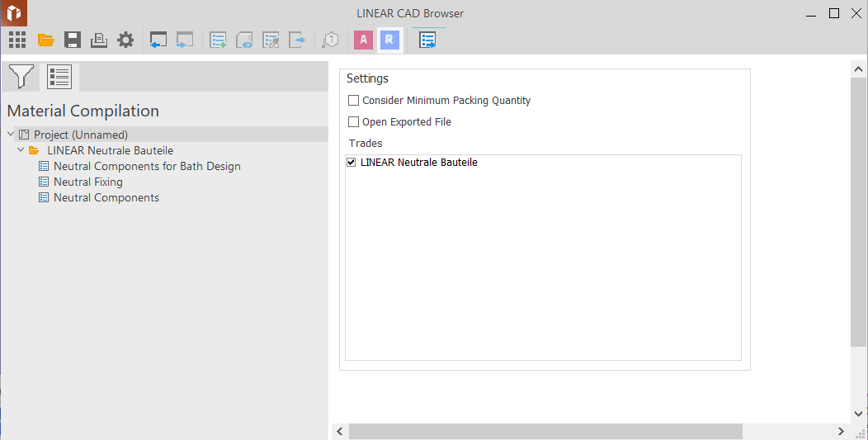The width and height of the screenshot is (868, 440).
Task: Click the vertical scrollbar thumb
Action: click(x=859, y=212)
